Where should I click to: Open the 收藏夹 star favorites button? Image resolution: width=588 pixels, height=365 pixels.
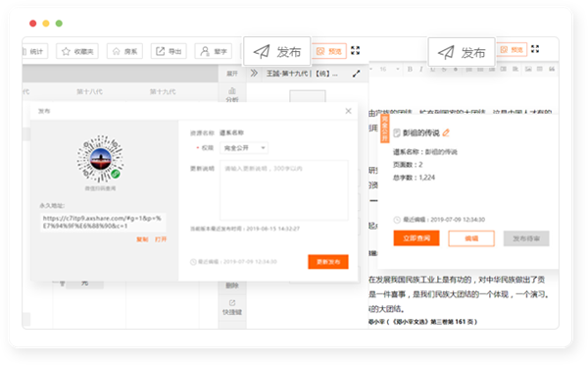pyautogui.click(x=77, y=51)
